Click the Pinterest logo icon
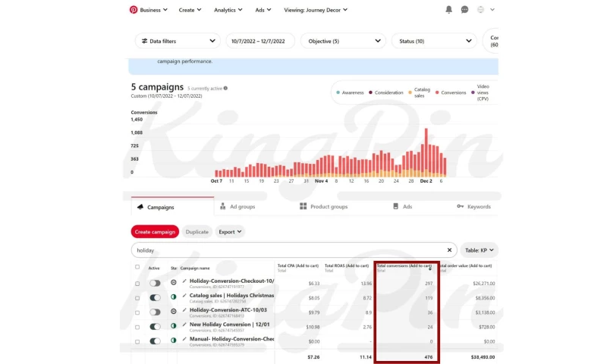Screen dimensions: 607x364 (134, 10)
